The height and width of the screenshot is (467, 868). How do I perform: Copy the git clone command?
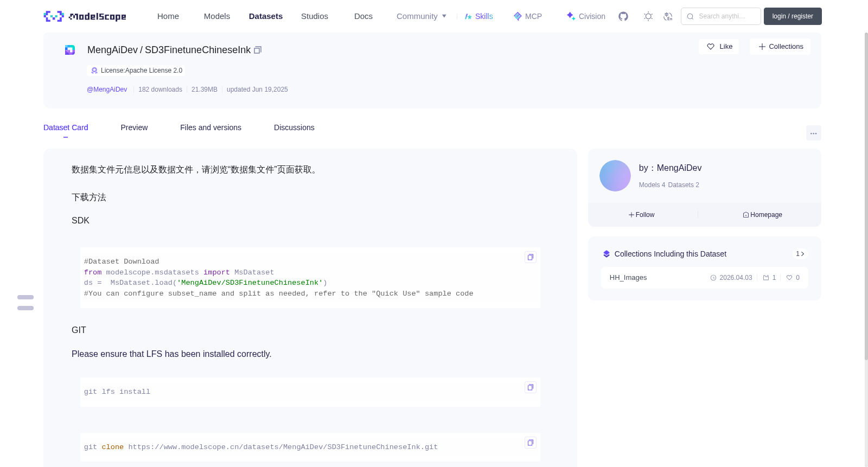coord(531,443)
